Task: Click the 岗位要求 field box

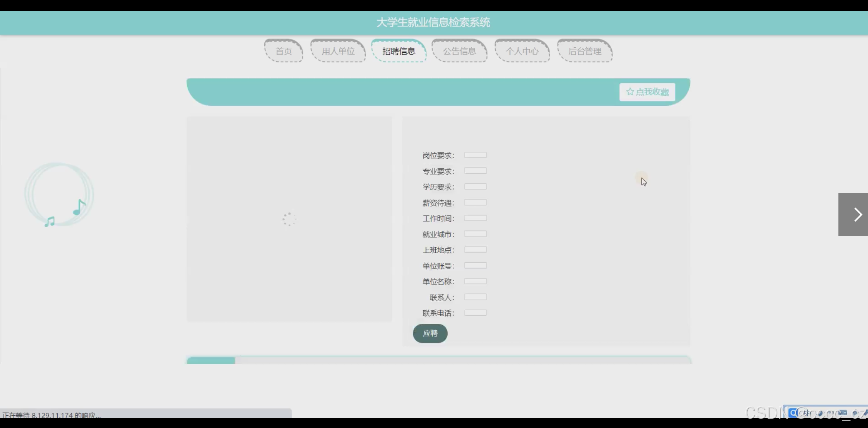Action: [475, 155]
